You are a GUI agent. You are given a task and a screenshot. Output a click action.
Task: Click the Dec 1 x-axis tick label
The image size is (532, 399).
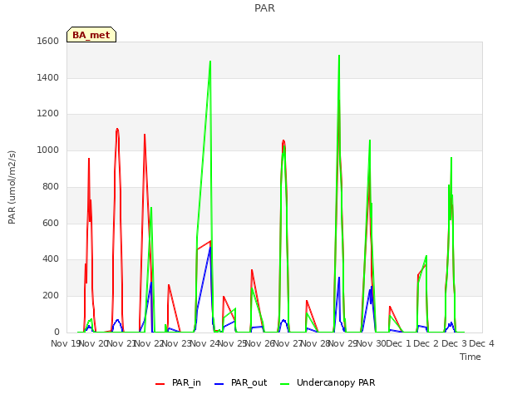pos(399,343)
